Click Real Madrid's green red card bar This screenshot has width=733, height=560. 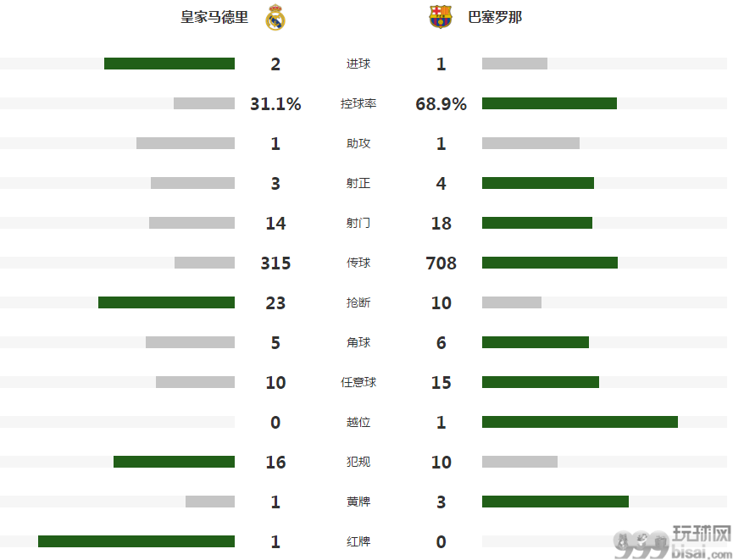coord(136,541)
